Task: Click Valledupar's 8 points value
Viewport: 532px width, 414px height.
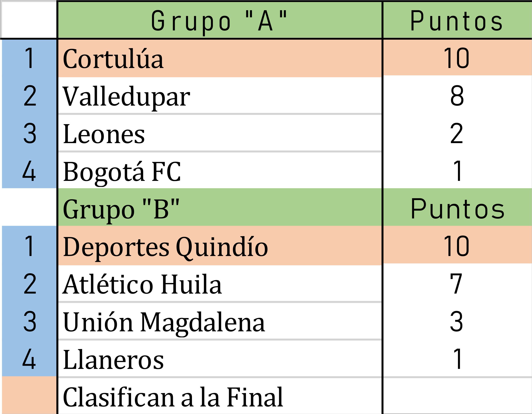Action: tap(457, 96)
